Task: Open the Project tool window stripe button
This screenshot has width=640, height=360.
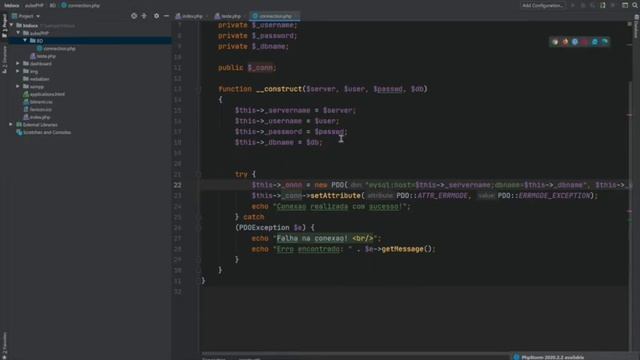Action: click(4, 26)
